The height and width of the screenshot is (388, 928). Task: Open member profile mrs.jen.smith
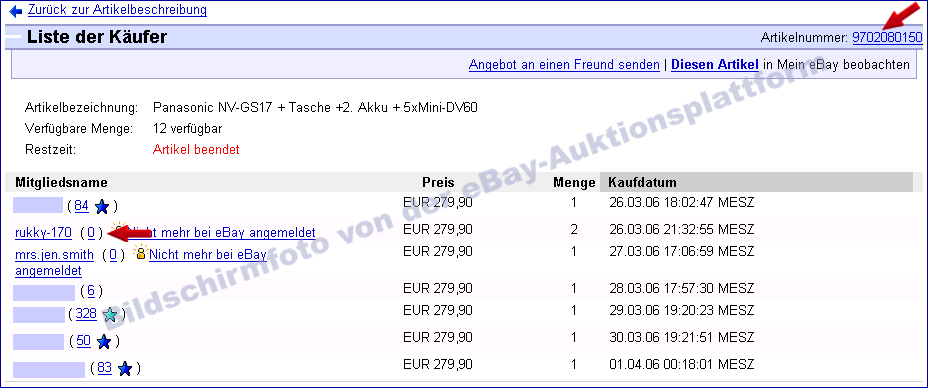pos(54,255)
